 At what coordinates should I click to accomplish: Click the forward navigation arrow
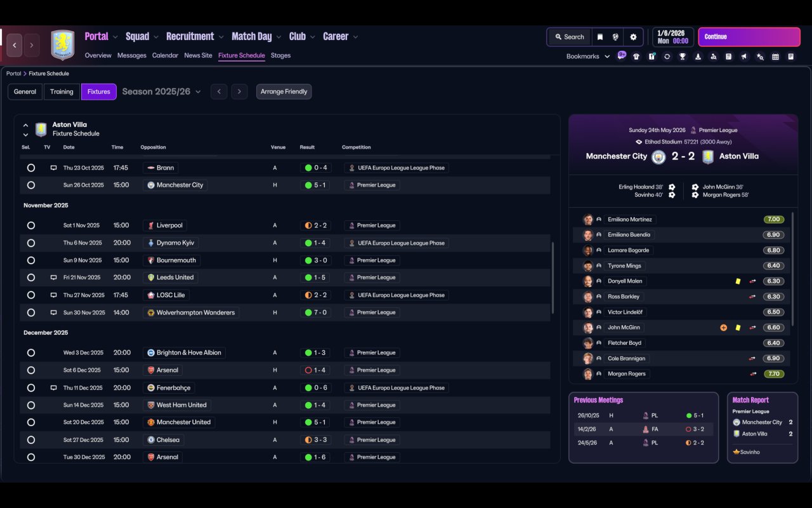pyautogui.click(x=32, y=45)
